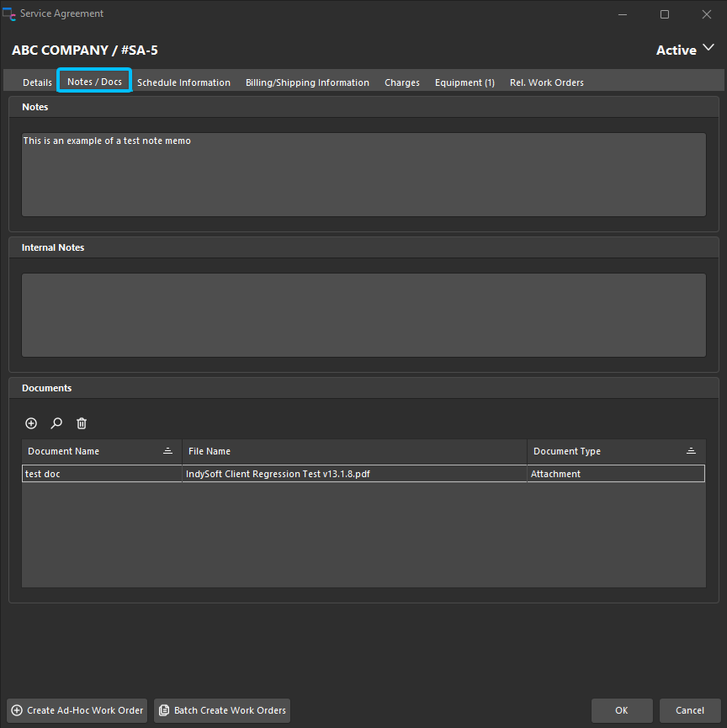Select the Charges tab
This screenshot has width=727, height=728.
click(x=402, y=82)
